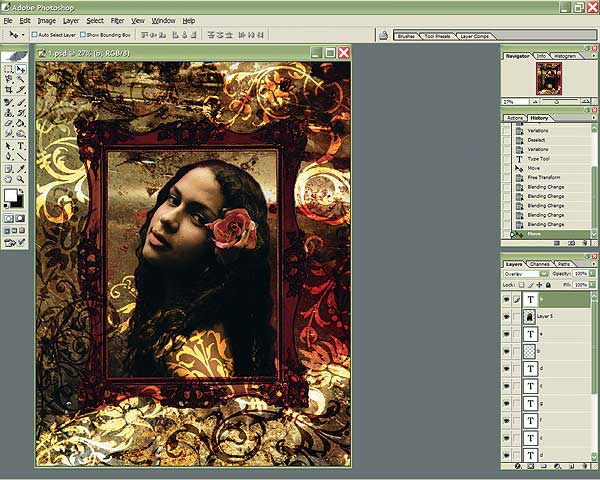
Task: Click the delete state icon in History panel
Action: pyautogui.click(x=583, y=243)
